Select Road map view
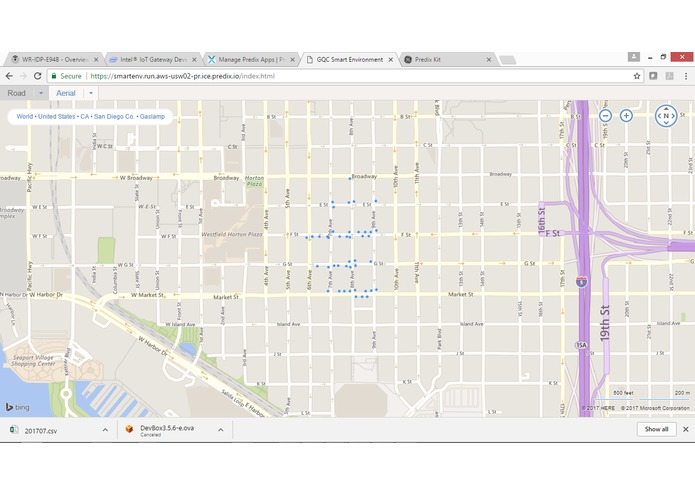The image size is (695, 494). (x=16, y=93)
